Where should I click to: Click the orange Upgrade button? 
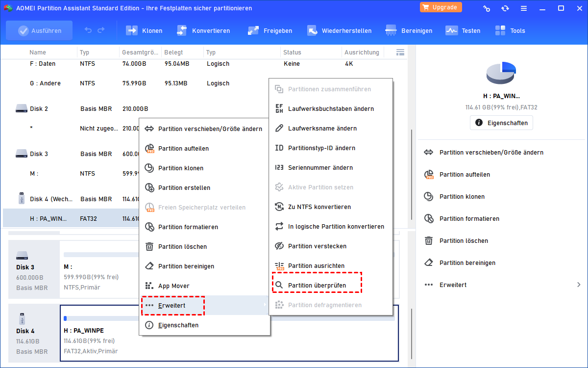coord(441,7)
